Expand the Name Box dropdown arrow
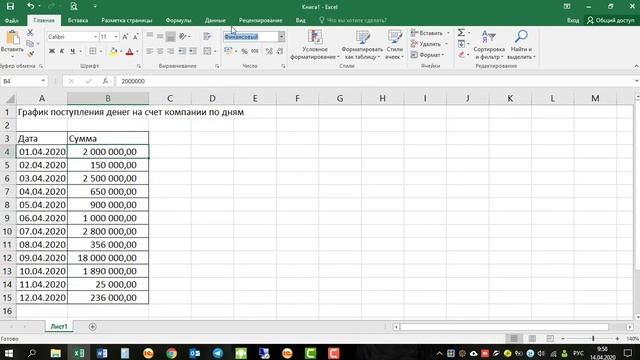 point(43,81)
